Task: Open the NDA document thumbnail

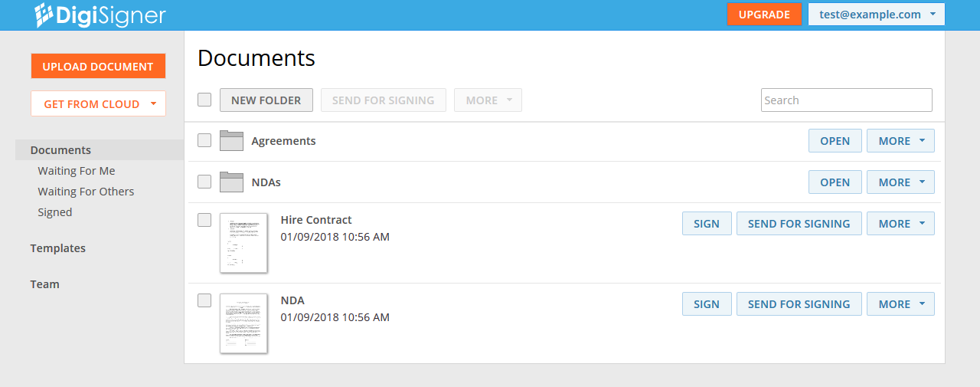Action: coord(243,323)
